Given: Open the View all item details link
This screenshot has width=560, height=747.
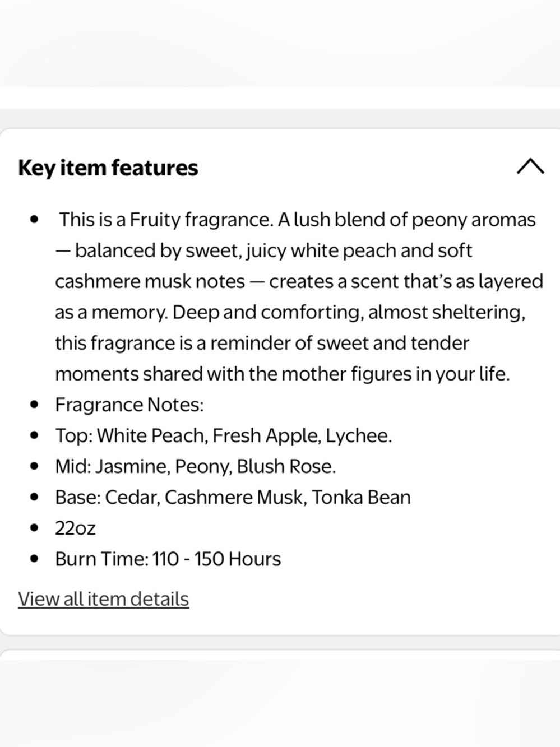Looking at the screenshot, I should [103, 598].
